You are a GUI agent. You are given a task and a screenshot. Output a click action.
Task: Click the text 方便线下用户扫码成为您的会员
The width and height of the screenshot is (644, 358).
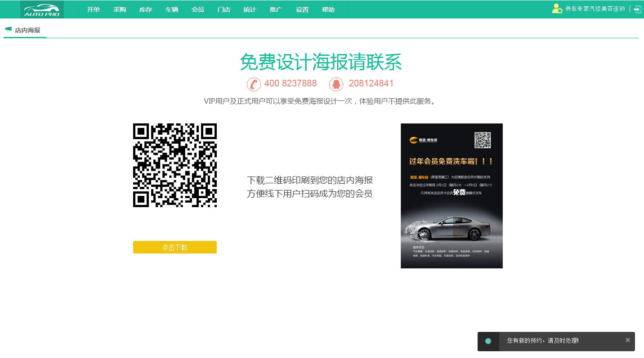(310, 194)
